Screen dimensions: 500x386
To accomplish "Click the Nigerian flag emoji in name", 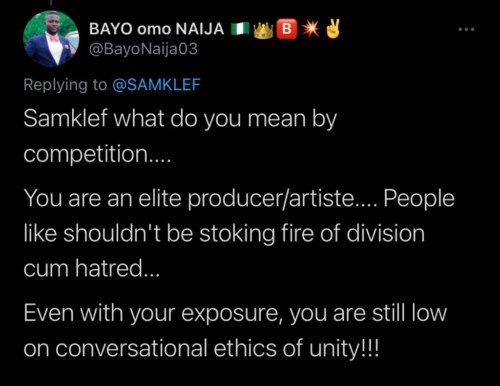I will click(x=240, y=29).
